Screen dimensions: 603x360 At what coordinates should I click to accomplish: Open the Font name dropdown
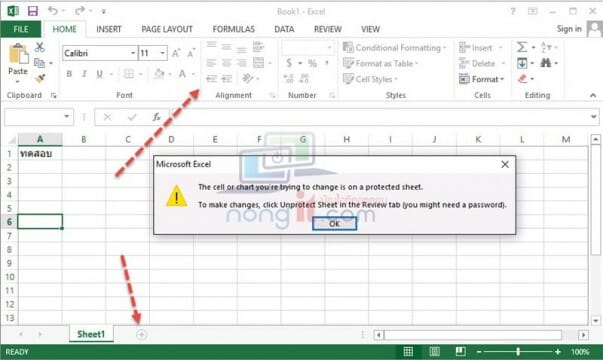pos(133,53)
